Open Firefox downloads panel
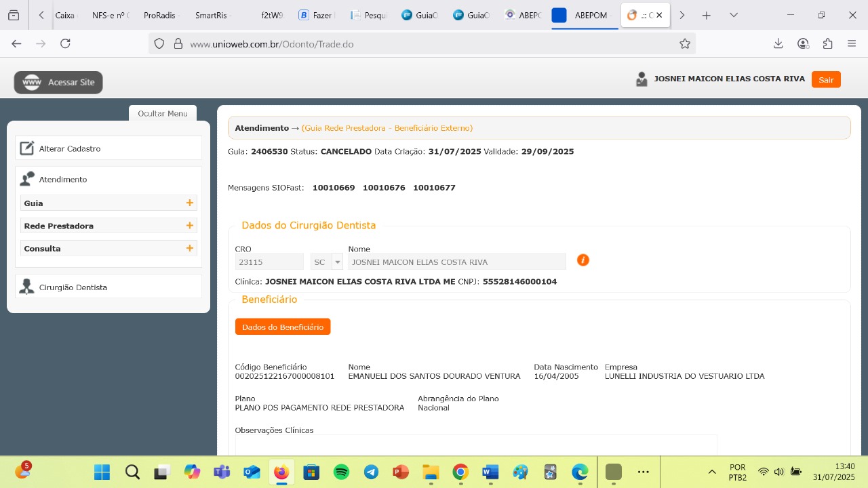Image resolution: width=868 pixels, height=488 pixels. [x=778, y=43]
